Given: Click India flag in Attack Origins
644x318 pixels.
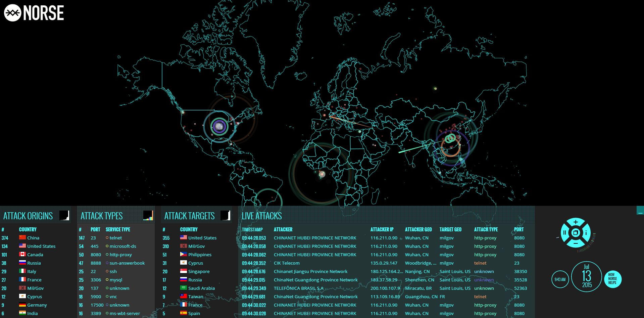Looking at the screenshot, I should pyautogui.click(x=22, y=313).
